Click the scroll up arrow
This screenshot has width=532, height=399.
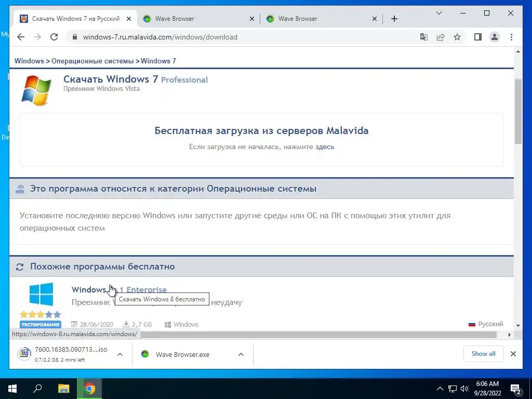coord(518,51)
